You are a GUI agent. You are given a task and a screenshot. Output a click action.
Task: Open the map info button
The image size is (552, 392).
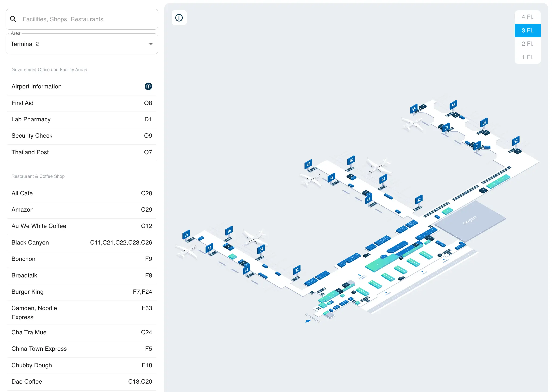pyautogui.click(x=179, y=18)
